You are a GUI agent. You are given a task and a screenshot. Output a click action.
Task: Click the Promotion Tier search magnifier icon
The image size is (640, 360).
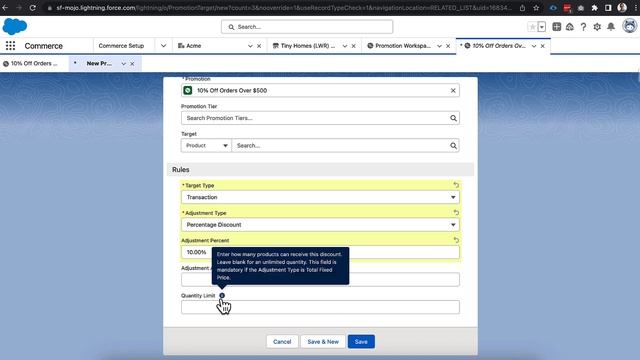tap(453, 118)
